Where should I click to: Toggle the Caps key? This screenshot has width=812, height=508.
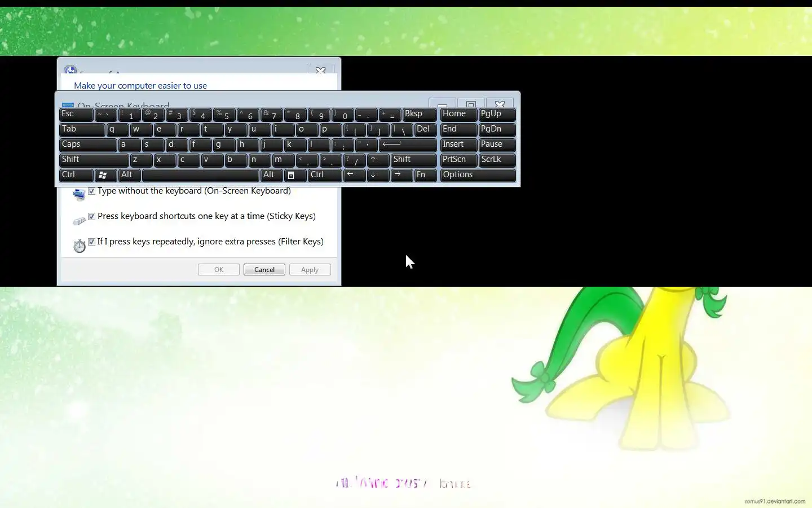(x=88, y=145)
